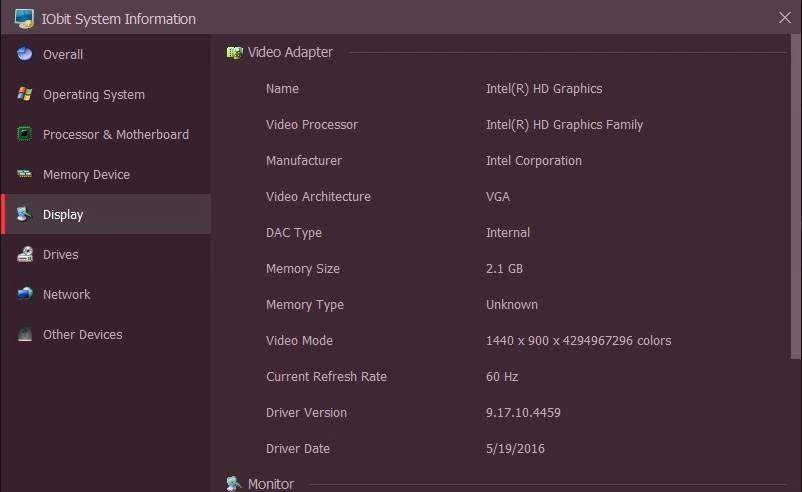Image resolution: width=802 pixels, height=492 pixels.
Task: Click the Drives disk icon
Action: point(25,254)
